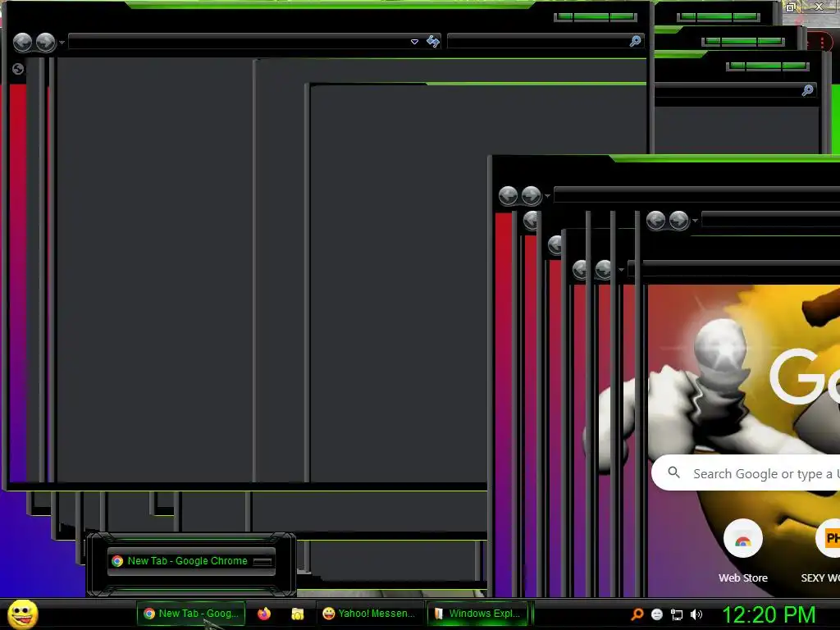The image size is (840, 630).
Task: Open history arrow beside top-left window's Forward button
Action: (x=62, y=43)
